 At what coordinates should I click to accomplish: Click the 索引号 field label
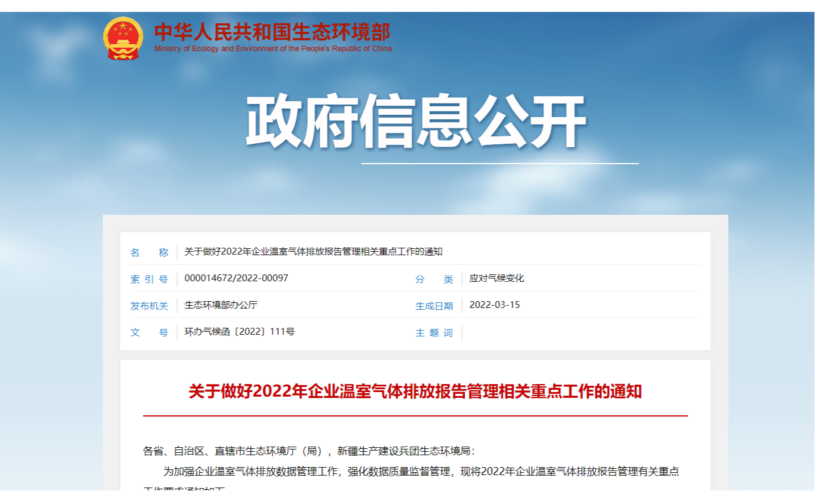pos(149,279)
